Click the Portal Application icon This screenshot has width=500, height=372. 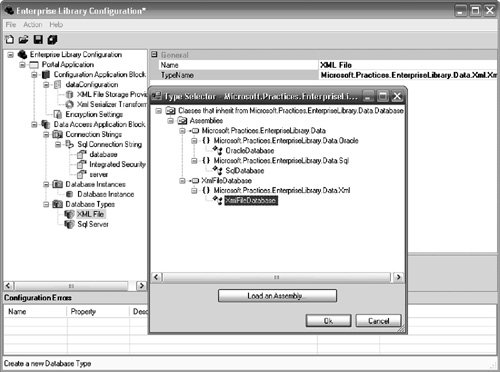[34, 65]
